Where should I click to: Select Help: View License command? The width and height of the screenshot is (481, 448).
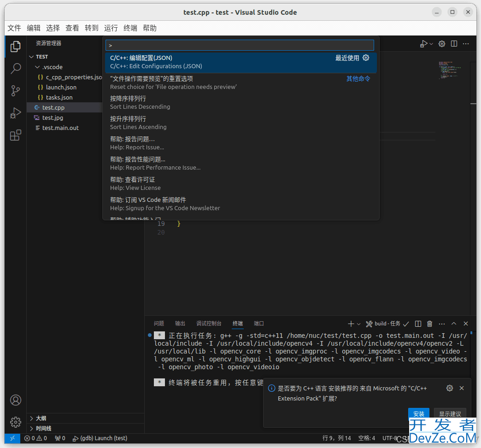[241, 183]
